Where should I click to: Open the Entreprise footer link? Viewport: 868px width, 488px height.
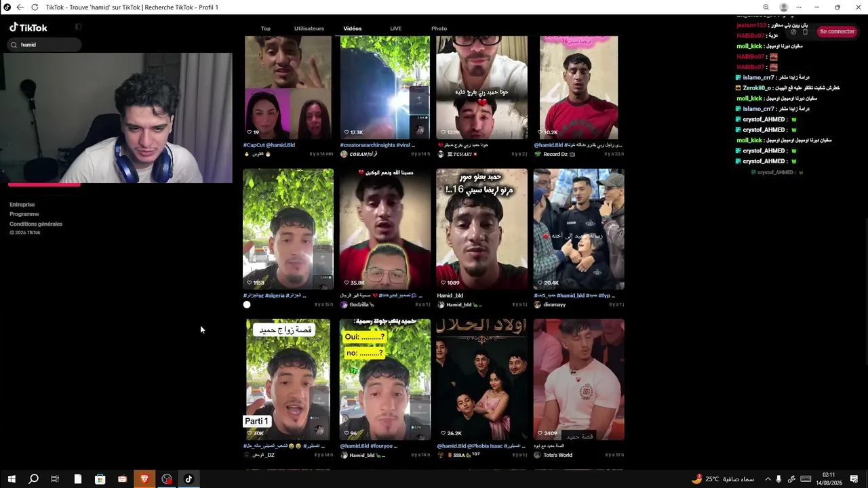point(22,205)
